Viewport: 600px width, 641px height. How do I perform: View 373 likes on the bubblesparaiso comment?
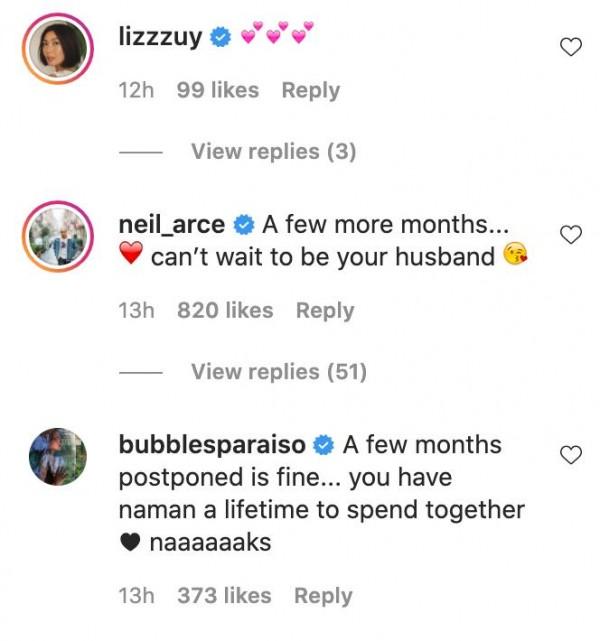click(225, 596)
